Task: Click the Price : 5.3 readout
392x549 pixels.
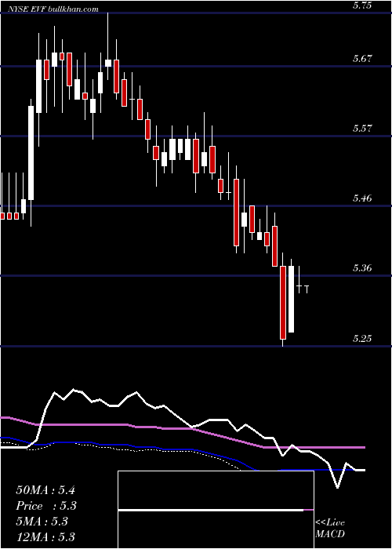Action: (46, 506)
